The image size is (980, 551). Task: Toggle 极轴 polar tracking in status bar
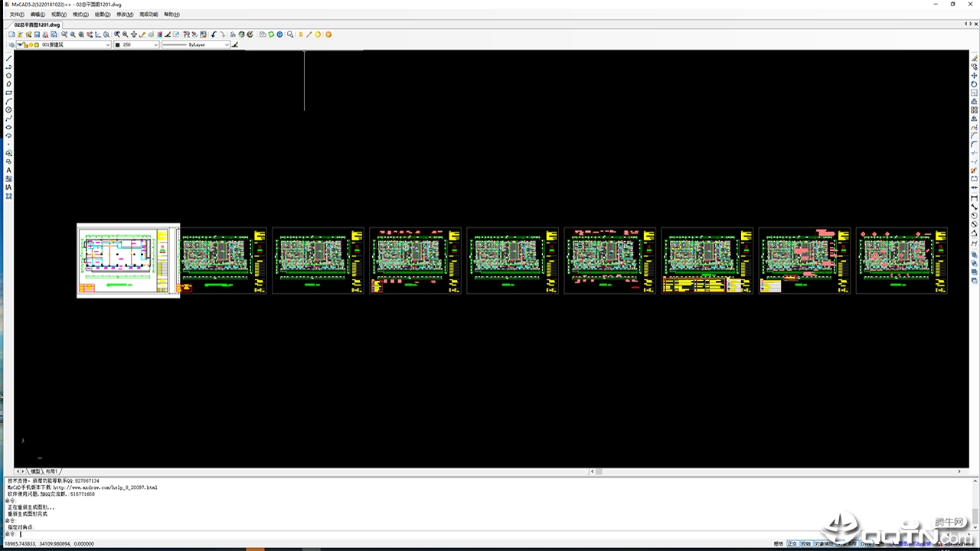coord(805,543)
